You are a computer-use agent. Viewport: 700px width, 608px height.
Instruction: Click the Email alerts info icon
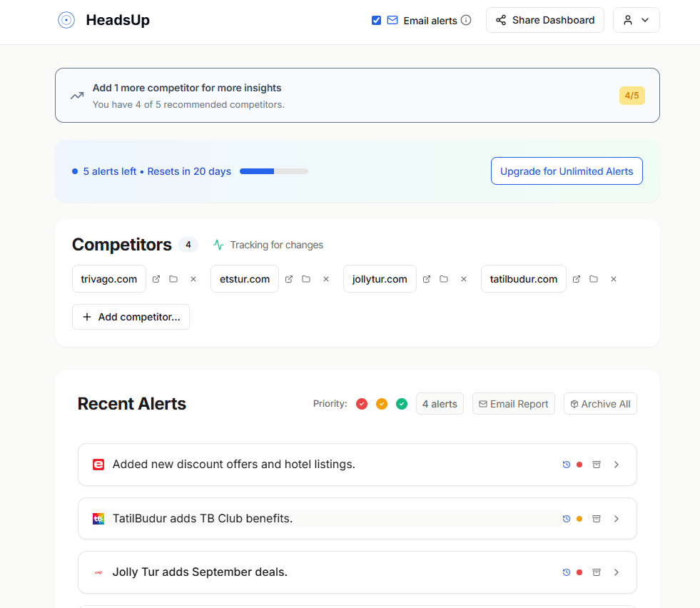click(466, 20)
